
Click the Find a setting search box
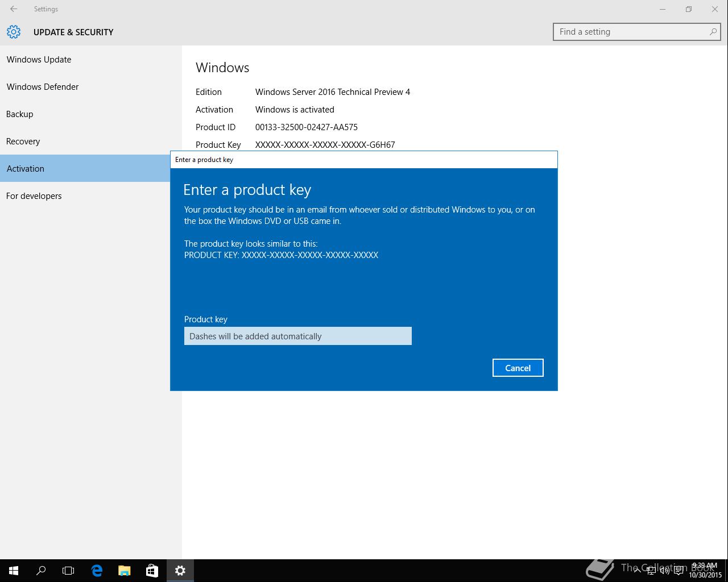pos(631,32)
